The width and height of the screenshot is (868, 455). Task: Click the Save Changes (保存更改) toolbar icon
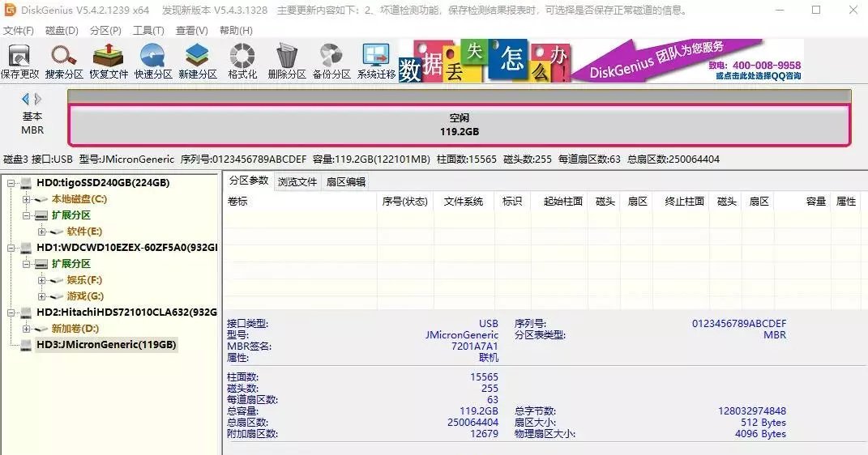pos(20,62)
